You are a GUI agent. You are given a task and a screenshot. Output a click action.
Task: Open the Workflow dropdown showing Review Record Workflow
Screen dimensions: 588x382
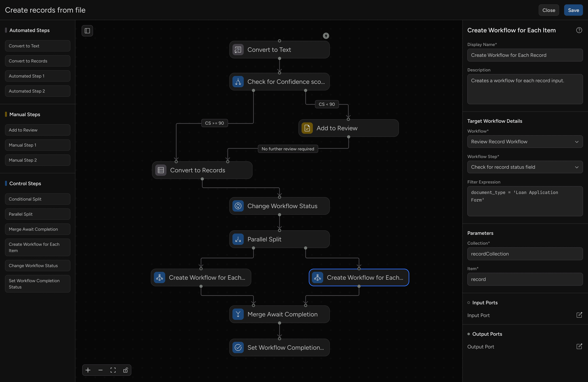tap(525, 142)
